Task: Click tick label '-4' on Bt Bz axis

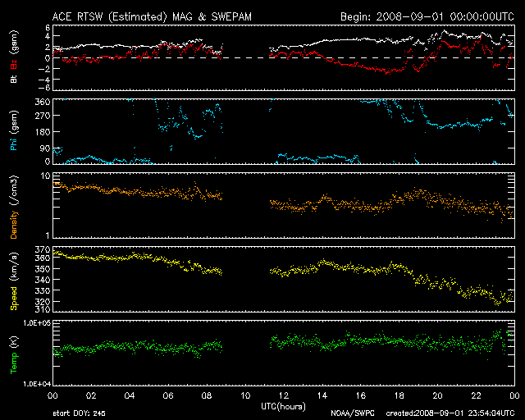Action: pos(44,80)
